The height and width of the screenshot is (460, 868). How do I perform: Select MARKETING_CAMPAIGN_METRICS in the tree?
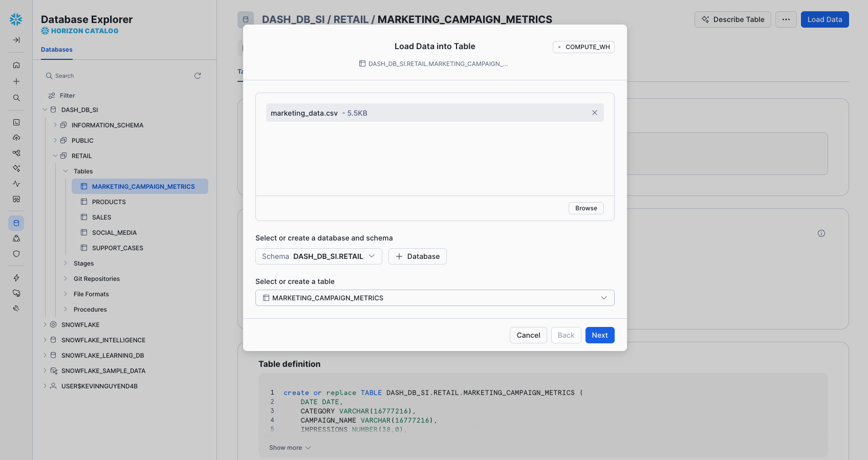point(140,186)
